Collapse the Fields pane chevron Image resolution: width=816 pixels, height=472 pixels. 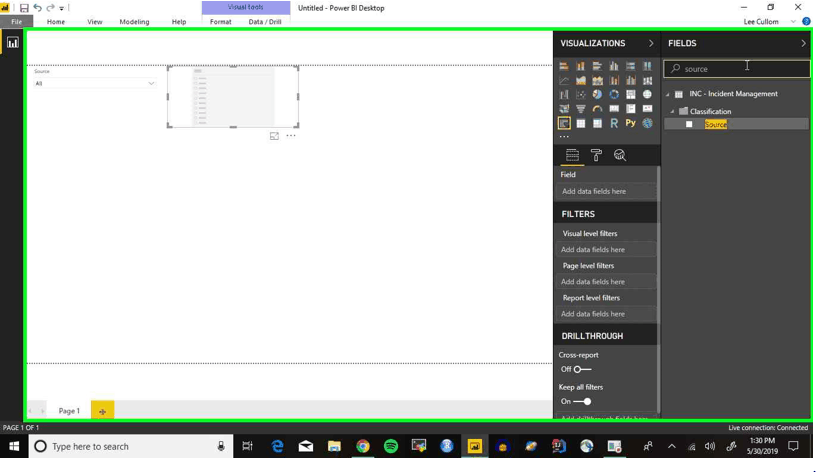[x=803, y=43]
